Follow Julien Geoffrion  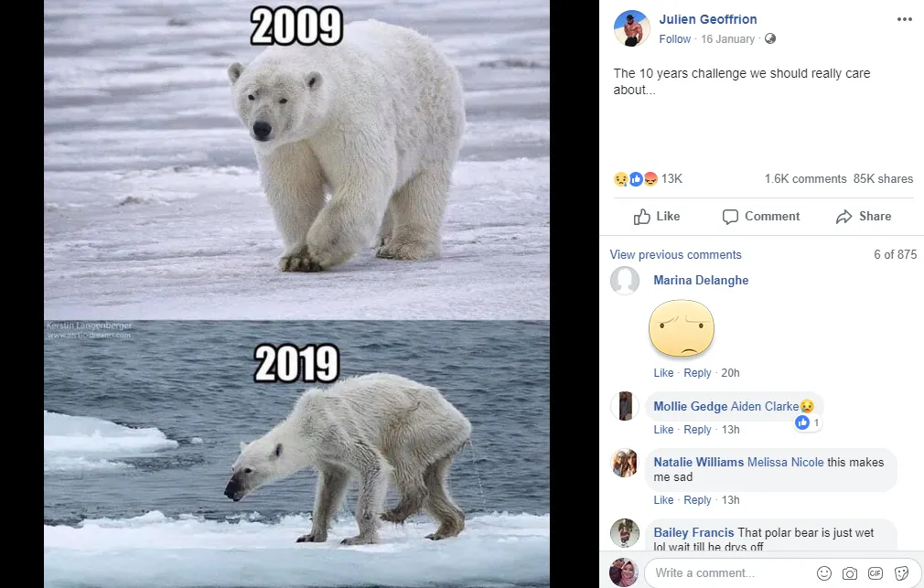pos(674,38)
